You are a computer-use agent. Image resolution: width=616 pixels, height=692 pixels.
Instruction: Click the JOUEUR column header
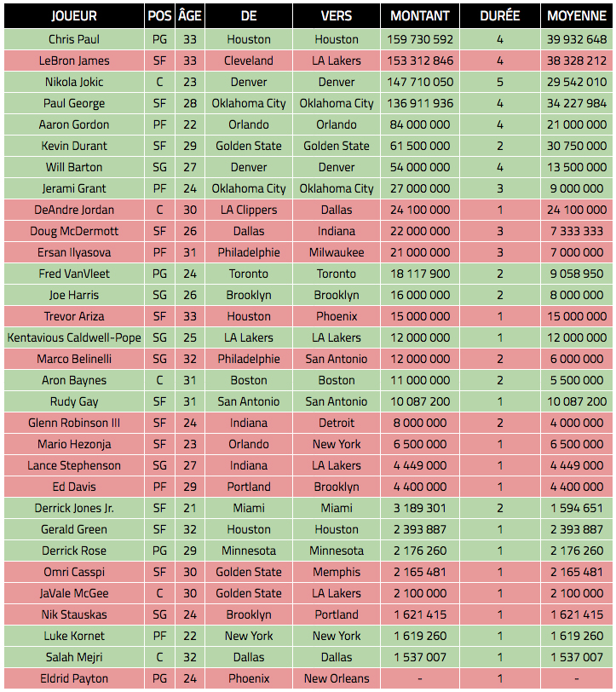coord(74,16)
